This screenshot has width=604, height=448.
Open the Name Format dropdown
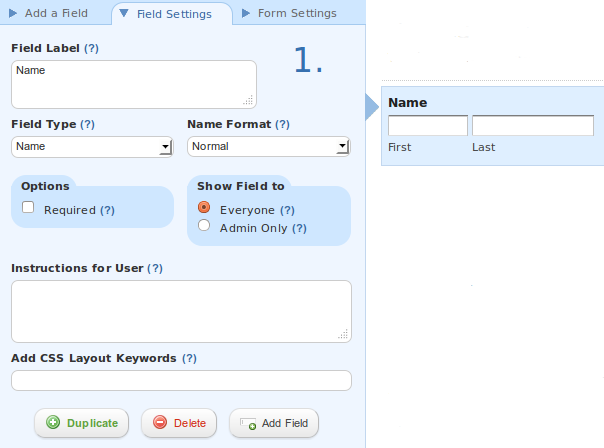[268, 146]
